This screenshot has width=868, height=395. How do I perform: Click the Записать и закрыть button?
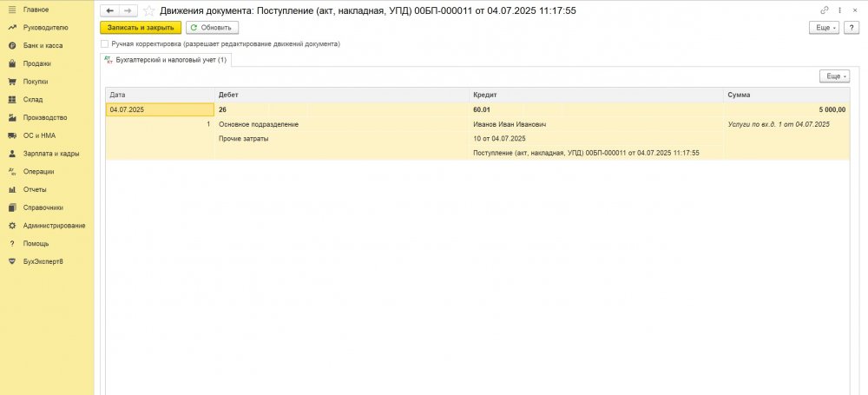tap(141, 28)
